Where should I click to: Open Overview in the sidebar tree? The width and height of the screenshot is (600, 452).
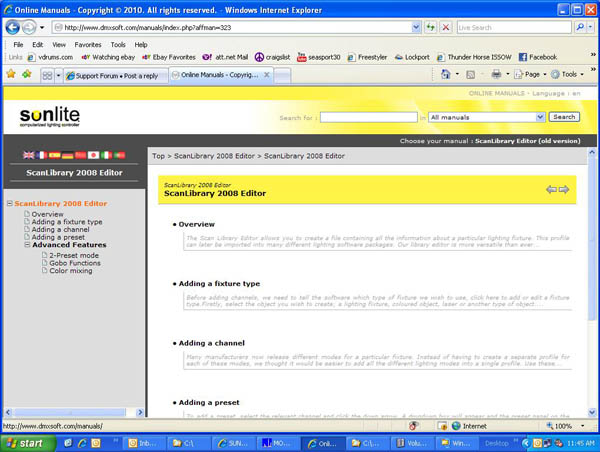(x=47, y=214)
